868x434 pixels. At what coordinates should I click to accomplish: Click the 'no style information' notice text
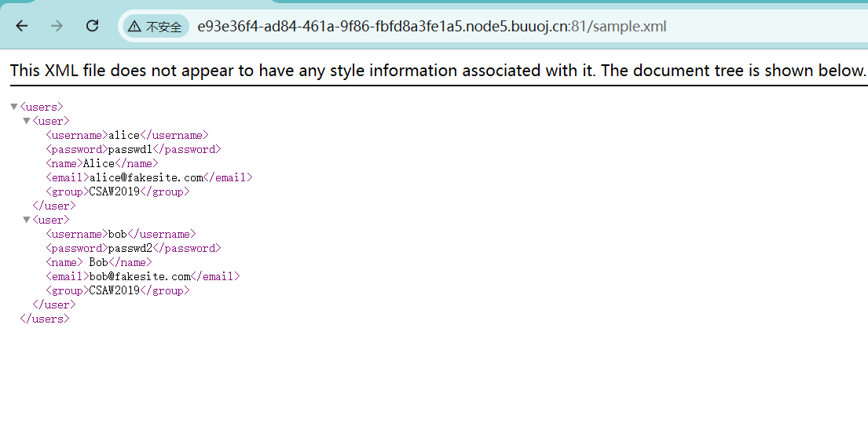click(x=438, y=71)
